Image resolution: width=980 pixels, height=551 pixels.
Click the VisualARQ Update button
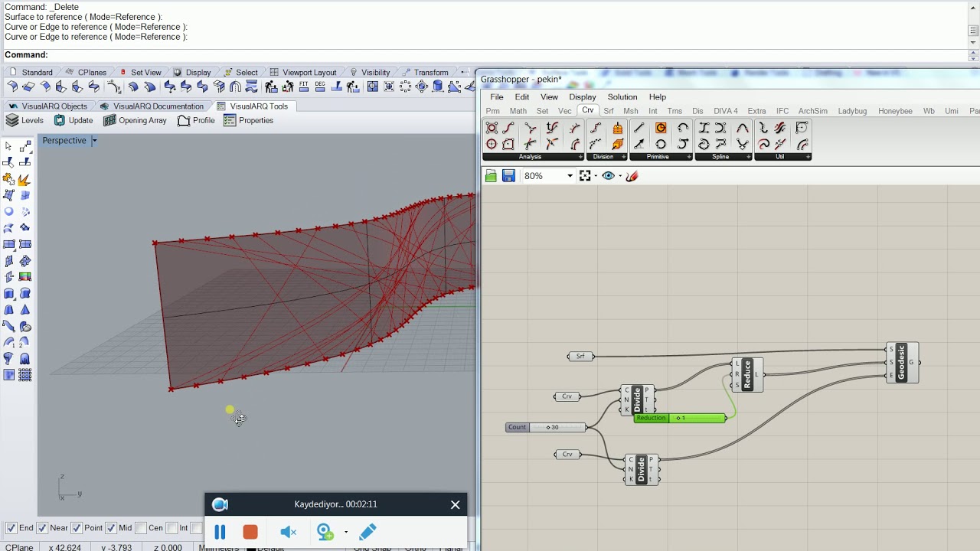point(73,120)
